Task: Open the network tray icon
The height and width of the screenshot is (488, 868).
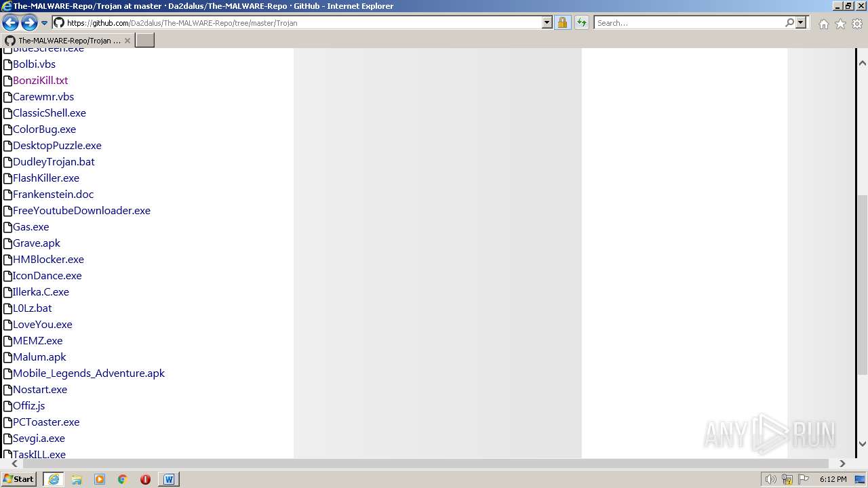Action: click(787, 479)
